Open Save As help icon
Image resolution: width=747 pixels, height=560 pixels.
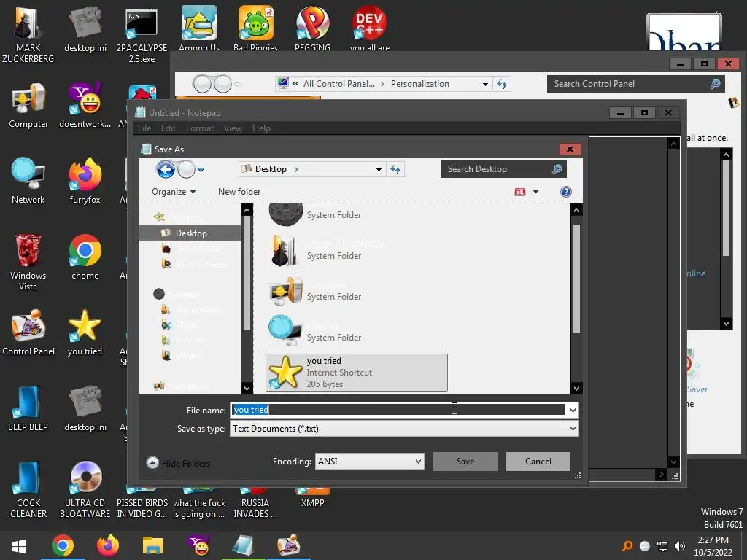coord(565,192)
